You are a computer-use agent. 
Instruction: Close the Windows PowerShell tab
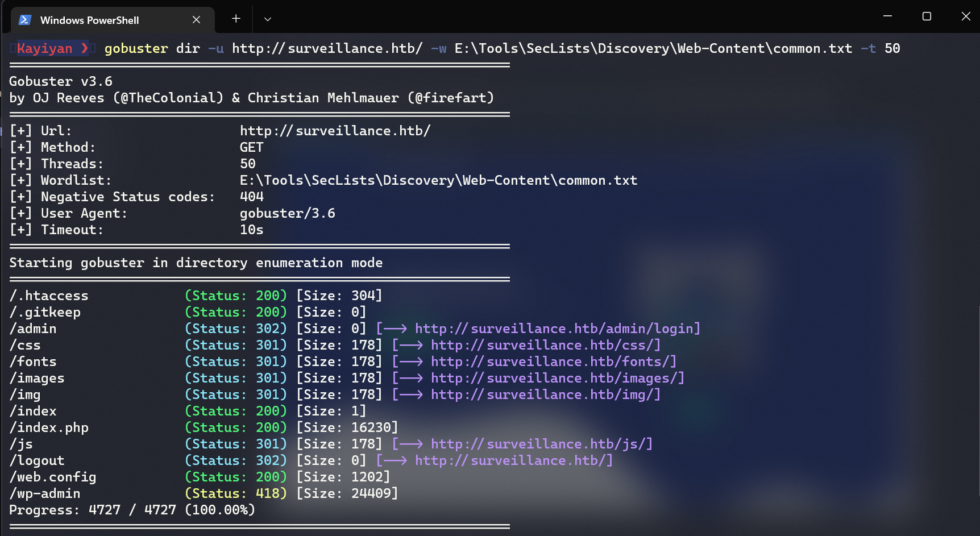[196, 20]
